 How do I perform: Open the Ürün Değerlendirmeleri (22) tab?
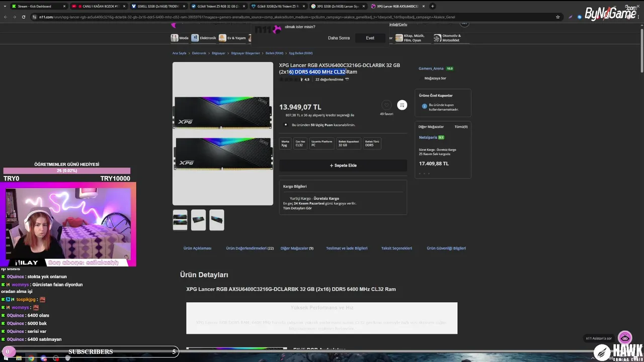click(x=250, y=248)
